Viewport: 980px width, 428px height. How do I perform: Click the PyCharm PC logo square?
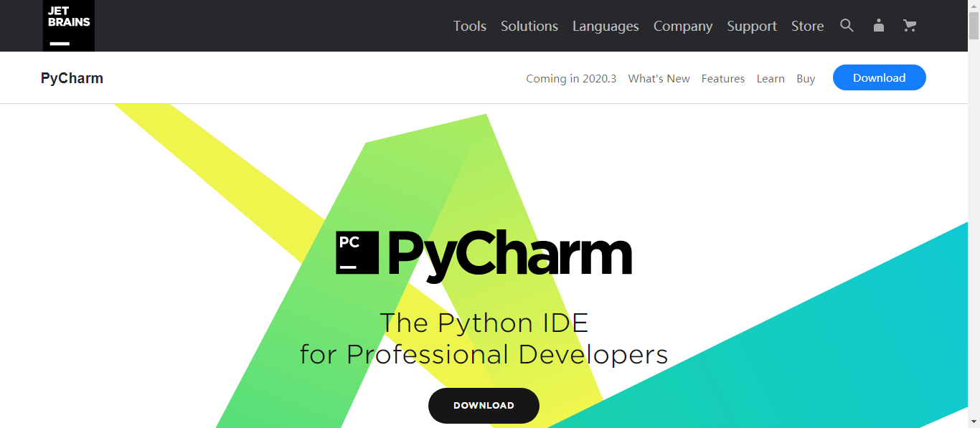coord(357,253)
